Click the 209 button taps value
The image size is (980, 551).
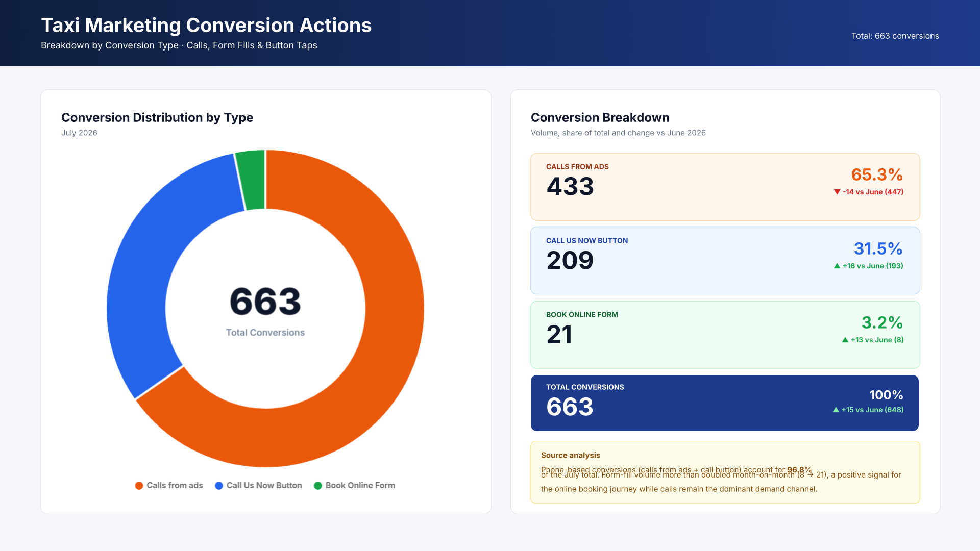[x=570, y=260]
